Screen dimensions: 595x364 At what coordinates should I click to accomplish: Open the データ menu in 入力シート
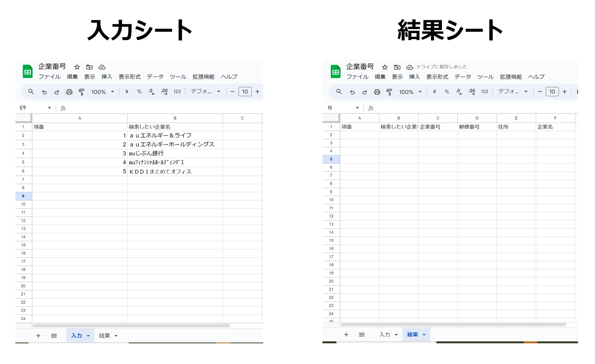pos(155,77)
